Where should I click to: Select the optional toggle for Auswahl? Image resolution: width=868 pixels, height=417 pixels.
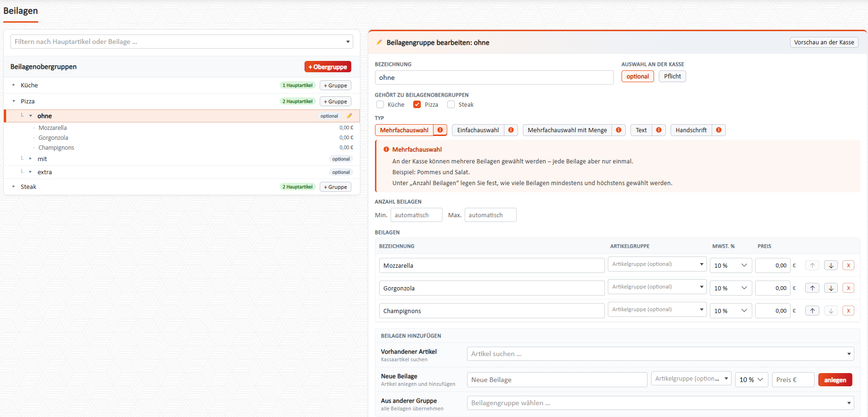click(638, 77)
